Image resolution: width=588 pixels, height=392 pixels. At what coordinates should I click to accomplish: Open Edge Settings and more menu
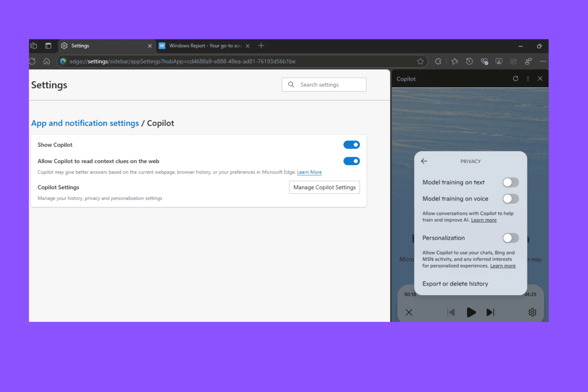(543, 61)
